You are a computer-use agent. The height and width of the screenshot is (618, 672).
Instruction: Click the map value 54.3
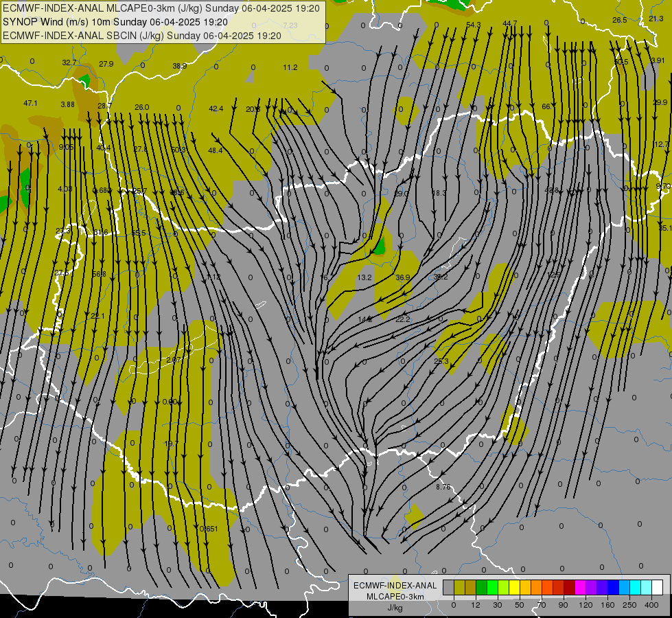pos(474,25)
